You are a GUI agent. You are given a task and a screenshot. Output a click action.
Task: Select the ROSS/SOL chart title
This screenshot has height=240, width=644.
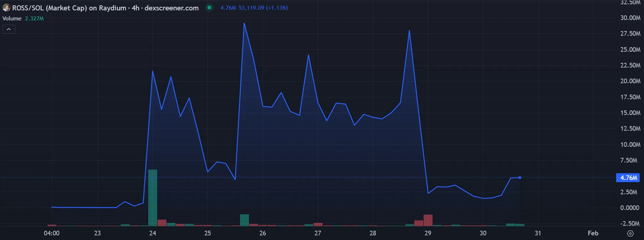(x=105, y=8)
